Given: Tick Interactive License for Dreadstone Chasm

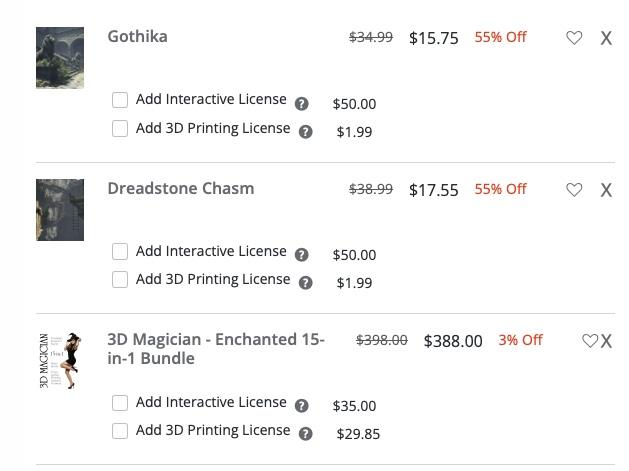Looking at the screenshot, I should pos(120,251).
